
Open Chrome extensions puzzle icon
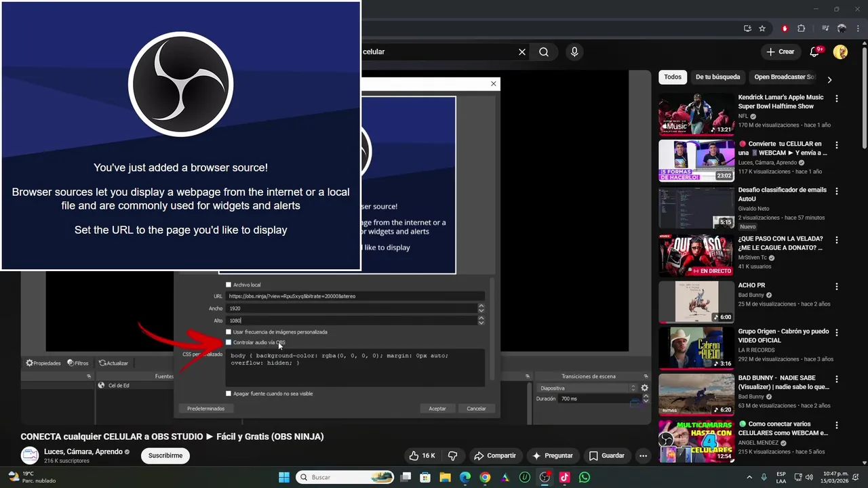tap(802, 28)
